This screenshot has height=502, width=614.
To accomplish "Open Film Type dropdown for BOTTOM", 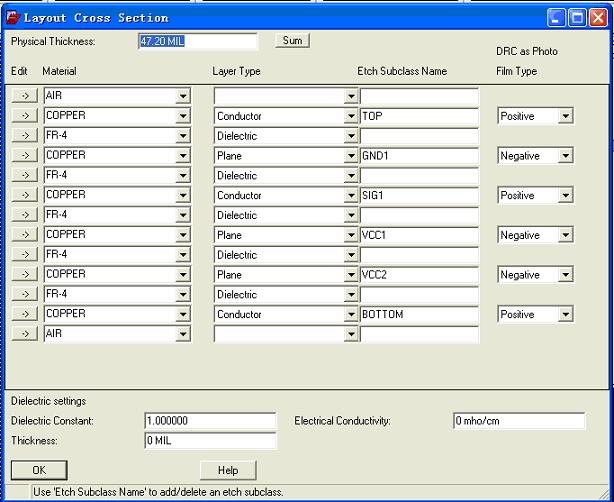I will click(565, 314).
